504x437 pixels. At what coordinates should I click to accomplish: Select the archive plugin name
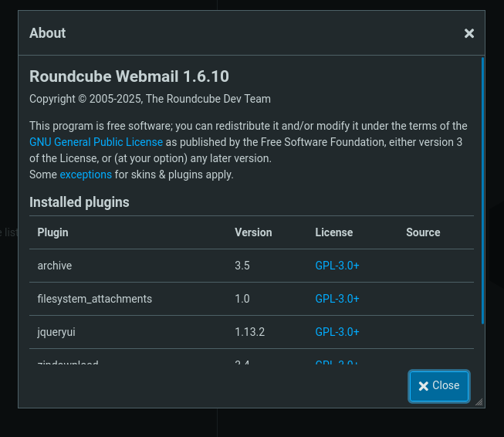[x=55, y=266]
